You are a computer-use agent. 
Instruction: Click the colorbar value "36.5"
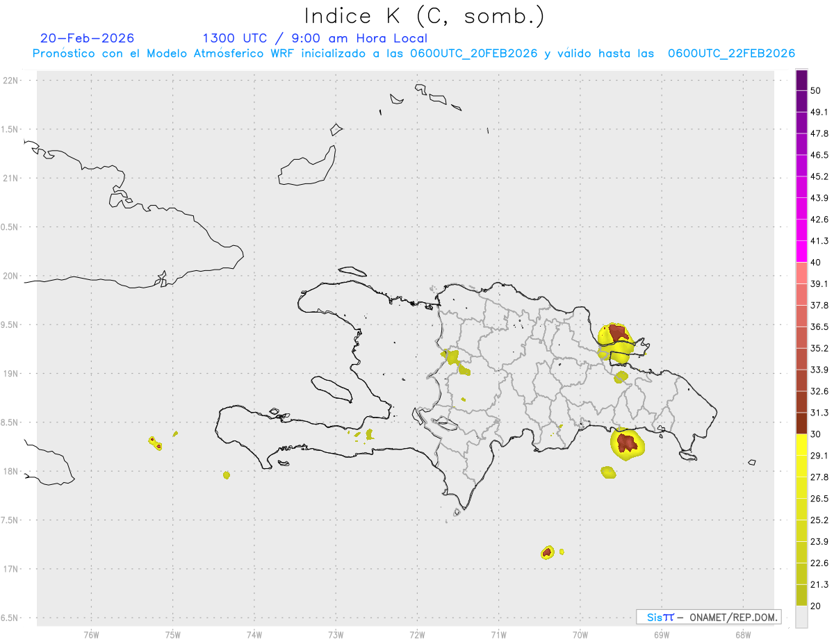819,327
